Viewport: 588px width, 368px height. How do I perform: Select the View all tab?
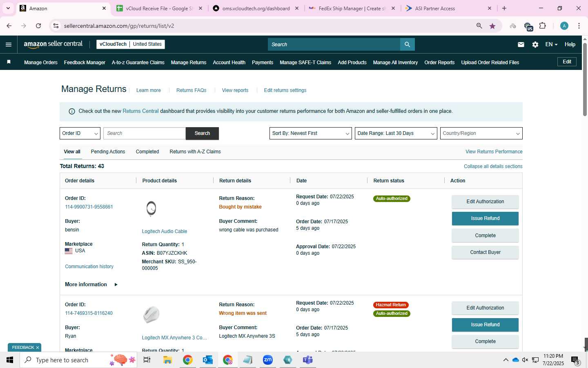tap(72, 152)
